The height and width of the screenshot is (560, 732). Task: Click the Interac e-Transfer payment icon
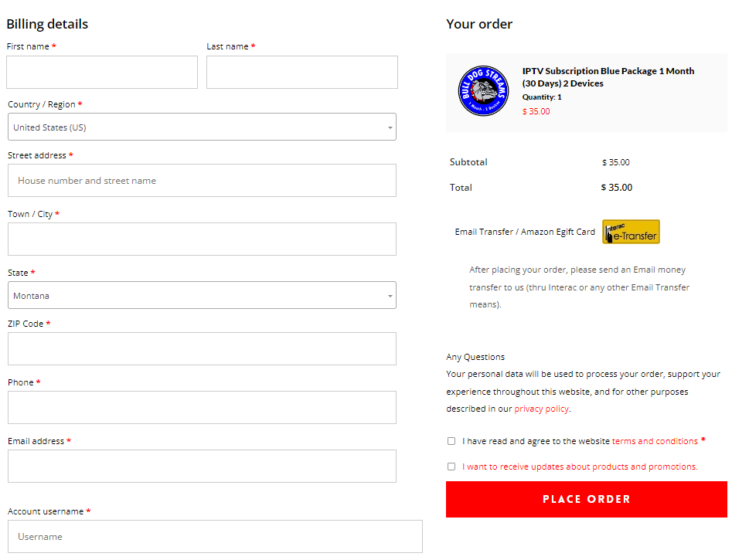(x=631, y=232)
